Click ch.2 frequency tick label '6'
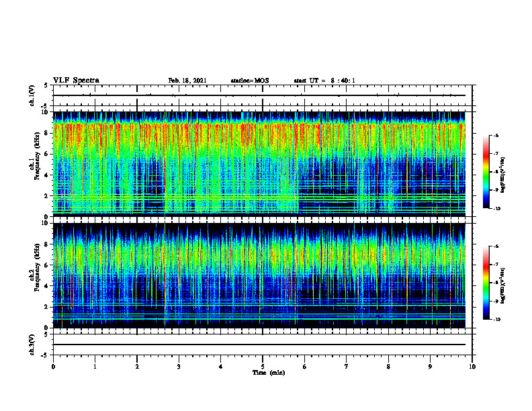This screenshot has width=532, height=411. 46,265
